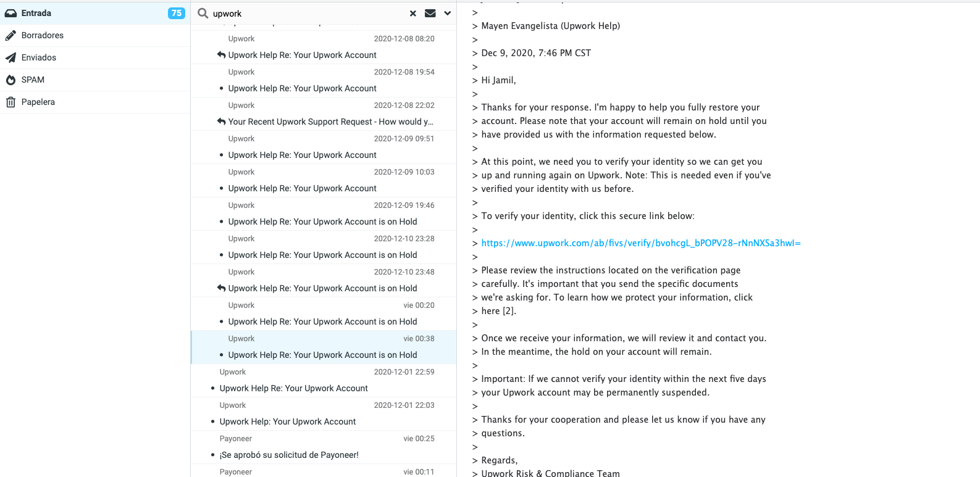Open the Papelera trash can icon
980x477 pixels.
(x=10, y=102)
